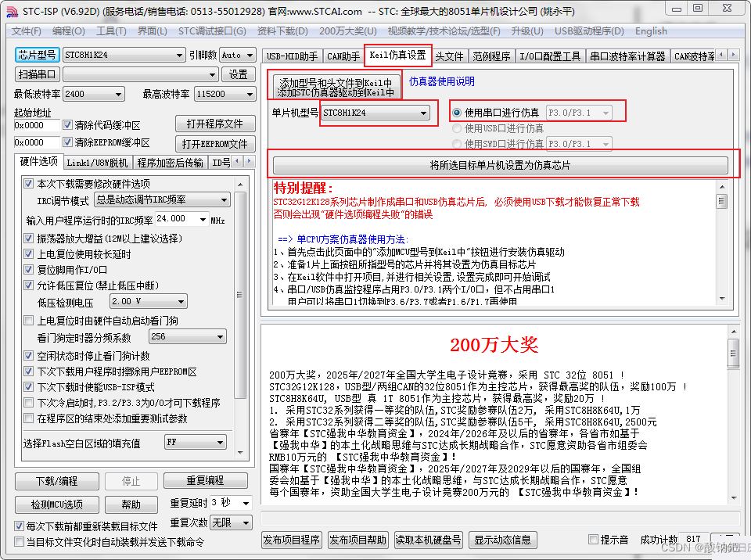Click the start address 0x0000 code field

[37, 125]
